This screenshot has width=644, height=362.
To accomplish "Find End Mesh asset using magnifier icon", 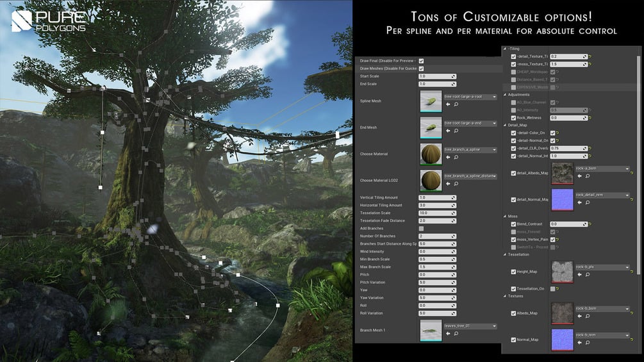I will 456,131.
